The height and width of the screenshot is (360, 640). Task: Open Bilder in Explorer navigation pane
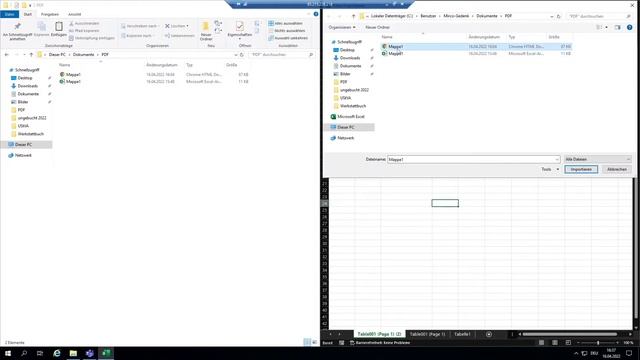(x=23, y=102)
